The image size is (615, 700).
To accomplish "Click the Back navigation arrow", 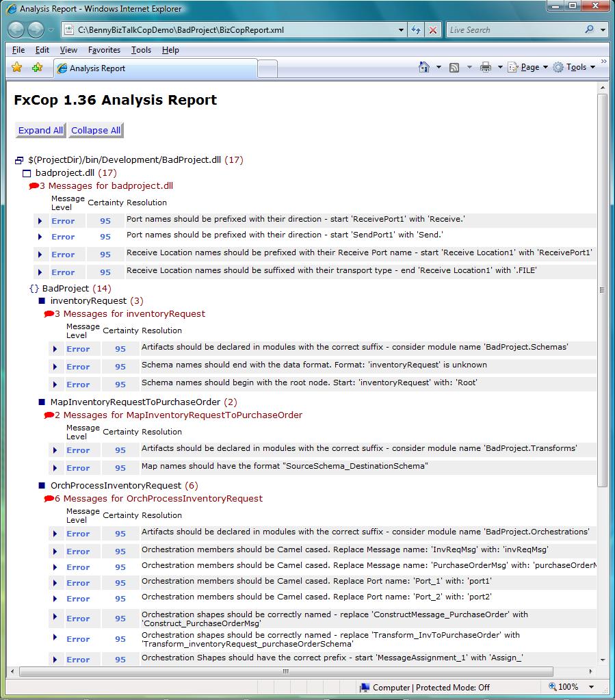I will (16, 30).
